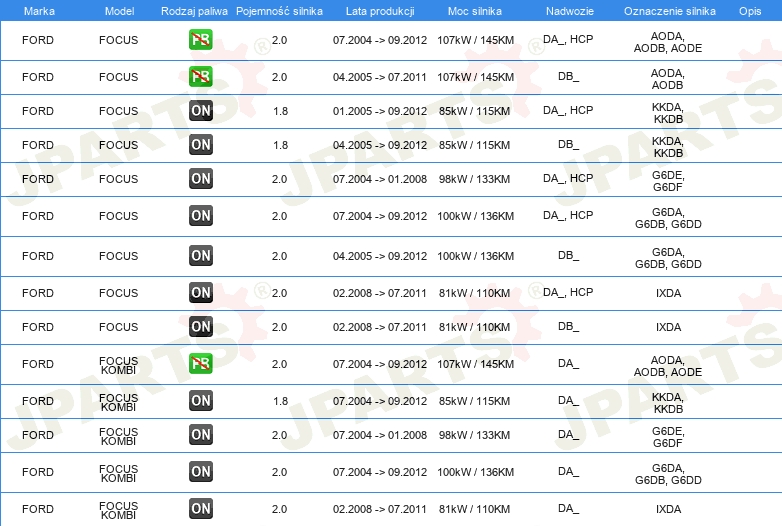
Task: Click G6DA, G6DB, G6DD in Focus Kombi row
Action: click(x=668, y=474)
